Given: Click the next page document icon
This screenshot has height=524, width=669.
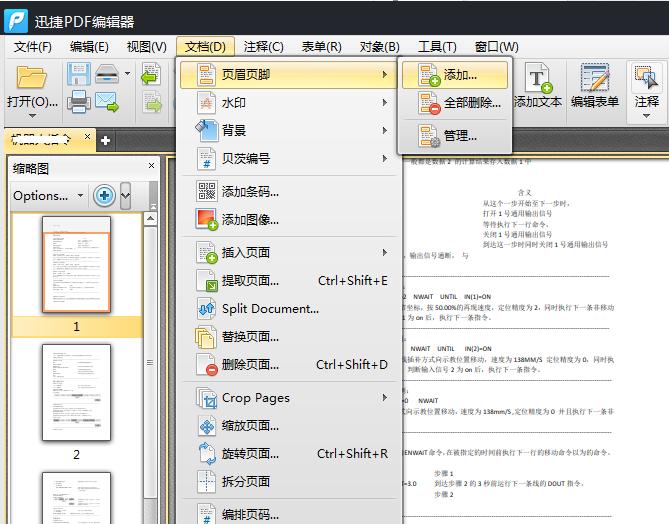Looking at the screenshot, I should click(152, 102).
